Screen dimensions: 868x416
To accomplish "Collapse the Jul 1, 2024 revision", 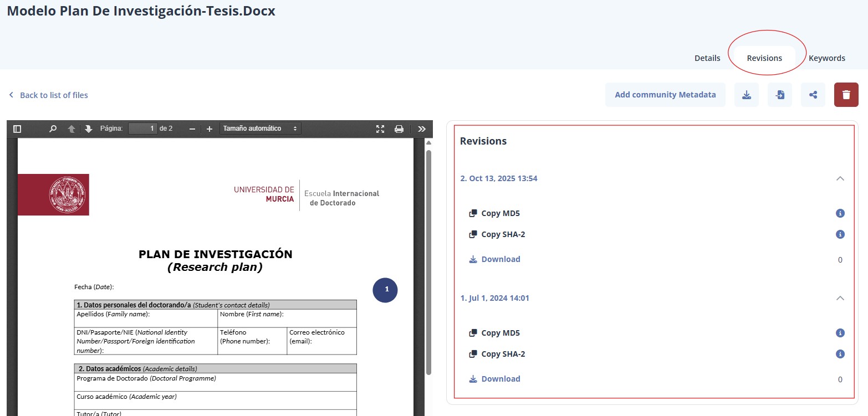I will [x=840, y=298].
